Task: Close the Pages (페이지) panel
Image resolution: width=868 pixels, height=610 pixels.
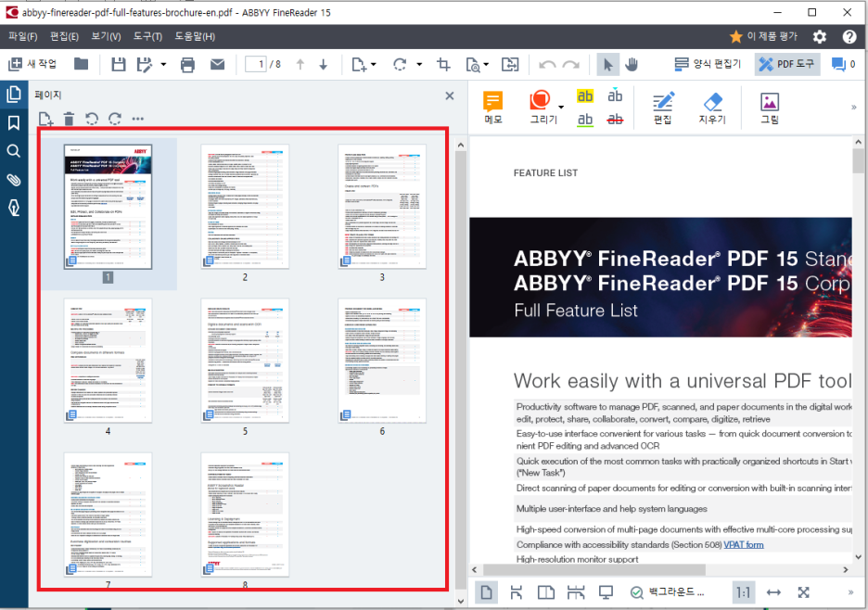Action: tap(450, 95)
